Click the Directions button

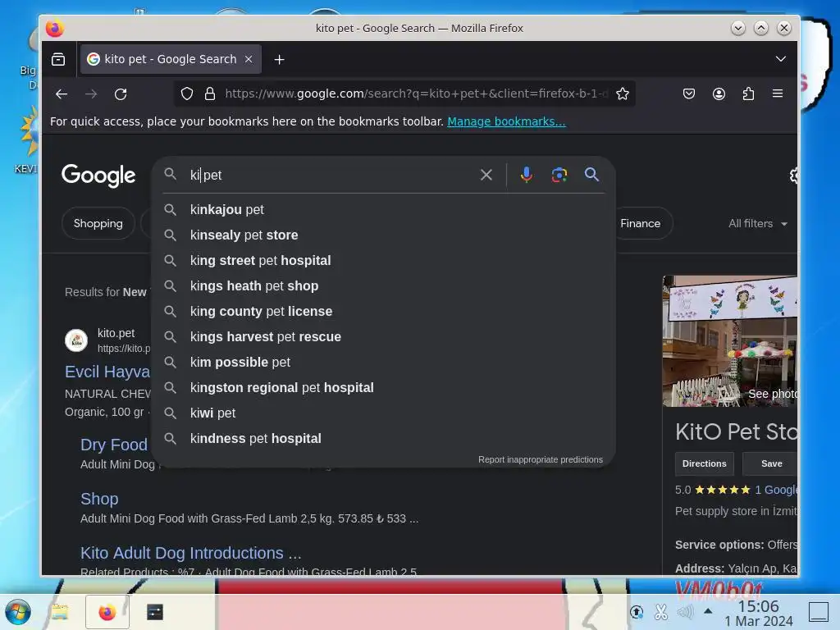pyautogui.click(x=704, y=464)
